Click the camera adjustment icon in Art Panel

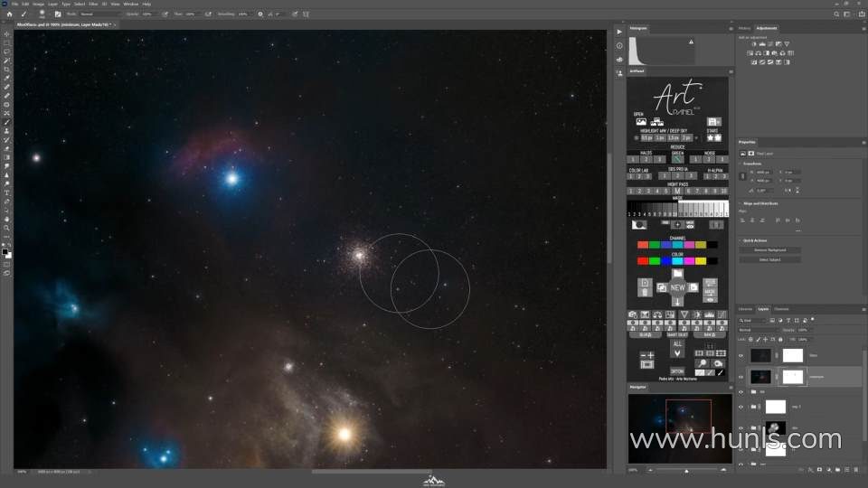(633, 314)
